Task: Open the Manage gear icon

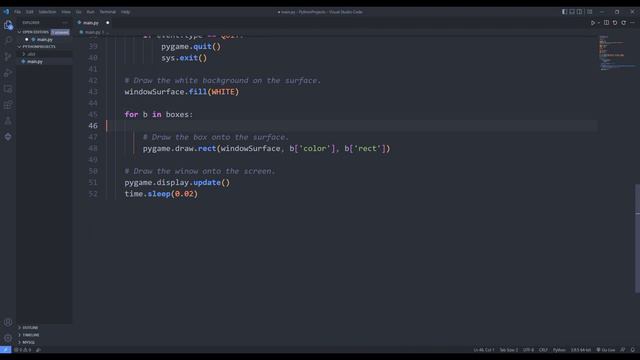Action: (x=8, y=338)
